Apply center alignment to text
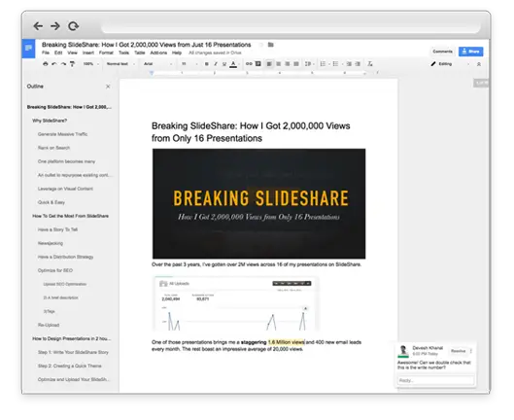Viewport: 514px width, 420px height. pos(278,63)
